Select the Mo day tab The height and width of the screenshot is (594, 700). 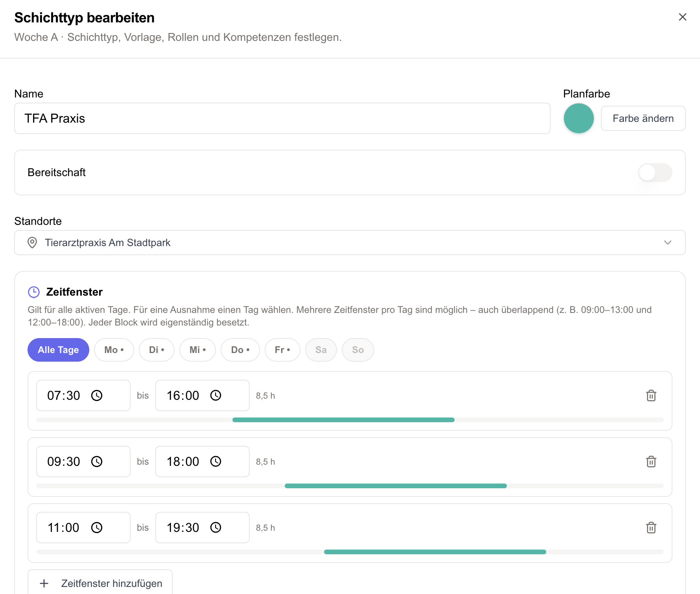point(114,350)
